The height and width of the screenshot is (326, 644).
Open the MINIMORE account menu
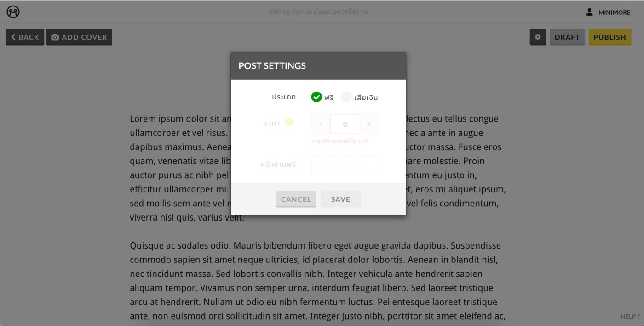pos(608,12)
